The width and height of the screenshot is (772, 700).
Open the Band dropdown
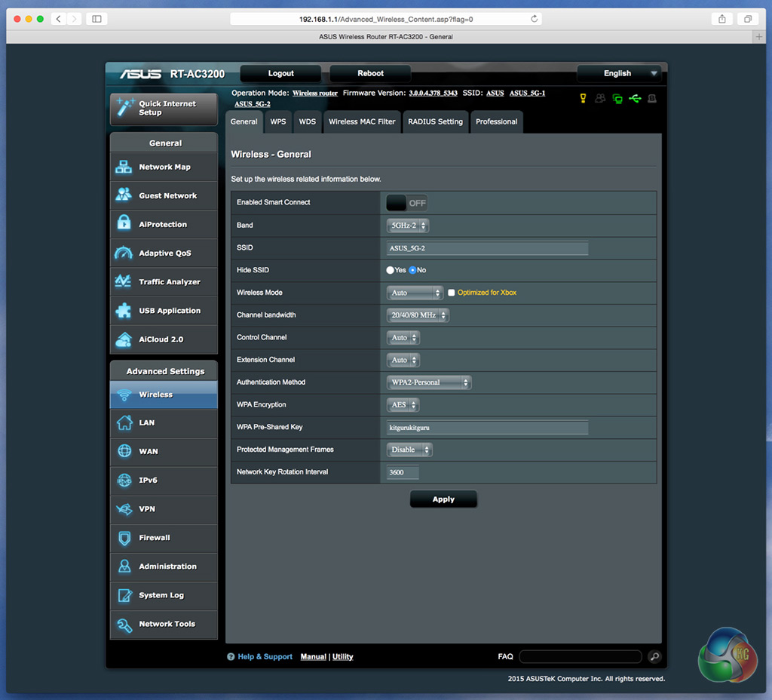[x=408, y=226]
